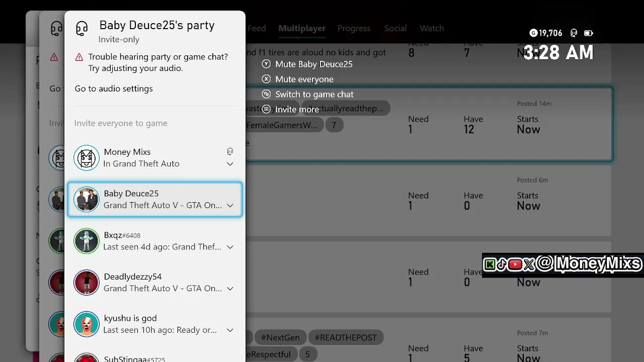Click the headset status icon near clock
Screen dimensions: 644x362
tap(574, 33)
